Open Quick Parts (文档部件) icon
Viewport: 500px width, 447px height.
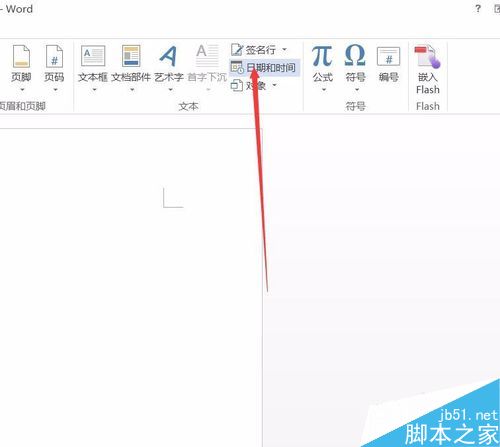[x=131, y=56]
